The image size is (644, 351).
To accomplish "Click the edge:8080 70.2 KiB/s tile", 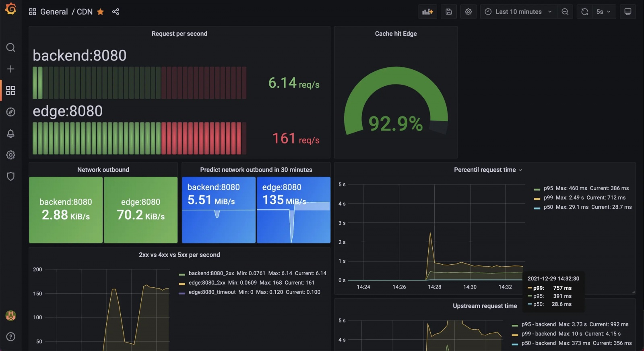I will [141, 210].
